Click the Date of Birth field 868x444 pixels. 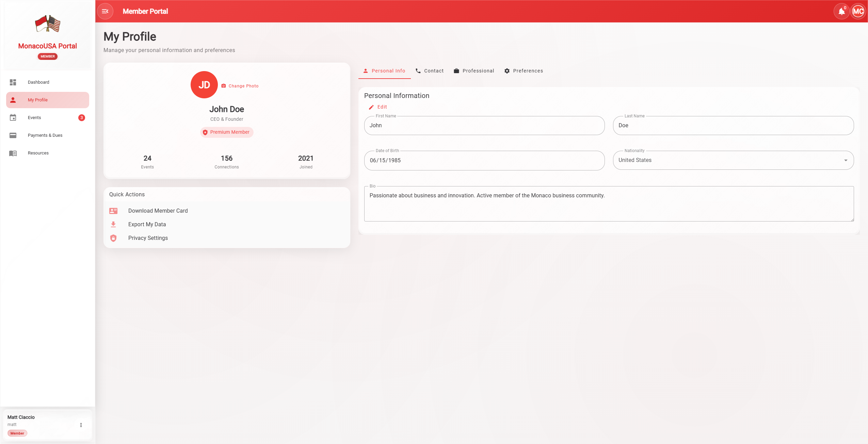pos(484,160)
